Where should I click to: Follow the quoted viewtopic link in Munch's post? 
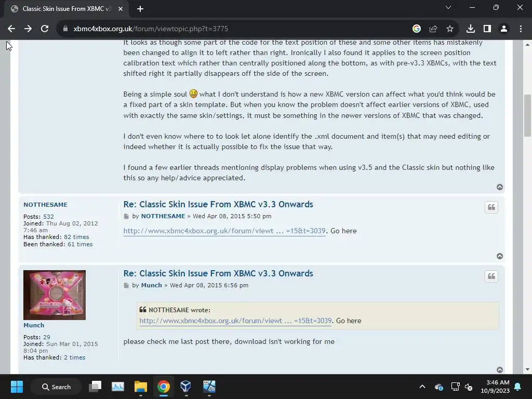tap(235, 321)
